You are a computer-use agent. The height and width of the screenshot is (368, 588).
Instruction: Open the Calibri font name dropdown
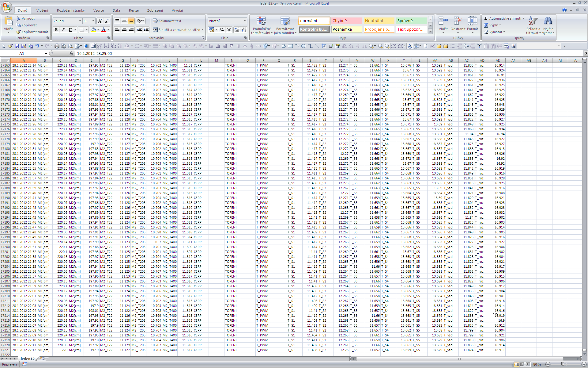(x=80, y=21)
